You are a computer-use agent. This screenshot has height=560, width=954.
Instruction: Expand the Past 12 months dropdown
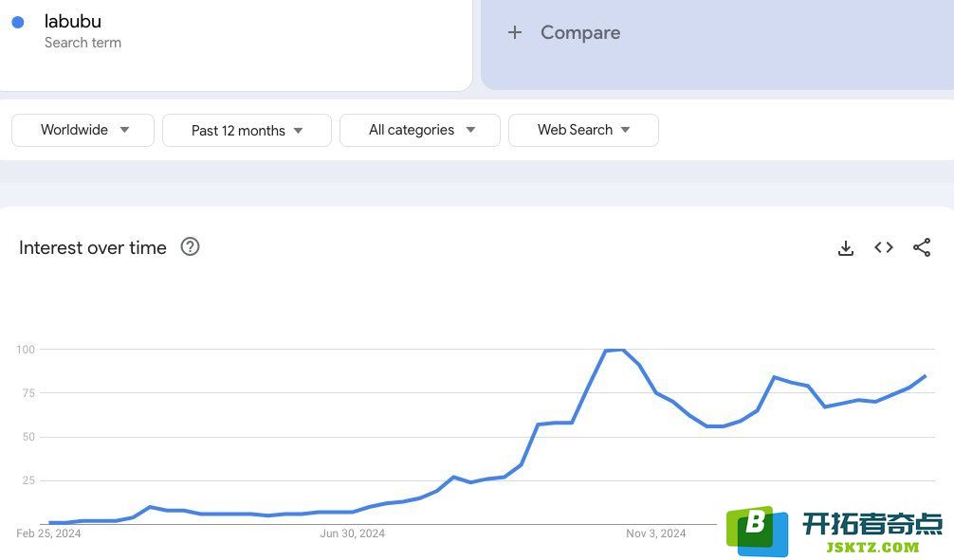tap(247, 131)
